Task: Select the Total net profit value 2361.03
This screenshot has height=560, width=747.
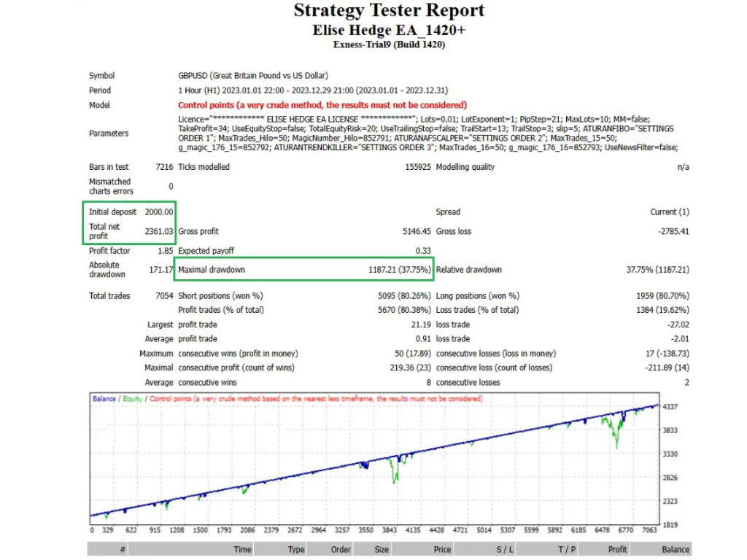Action: pyautogui.click(x=159, y=231)
